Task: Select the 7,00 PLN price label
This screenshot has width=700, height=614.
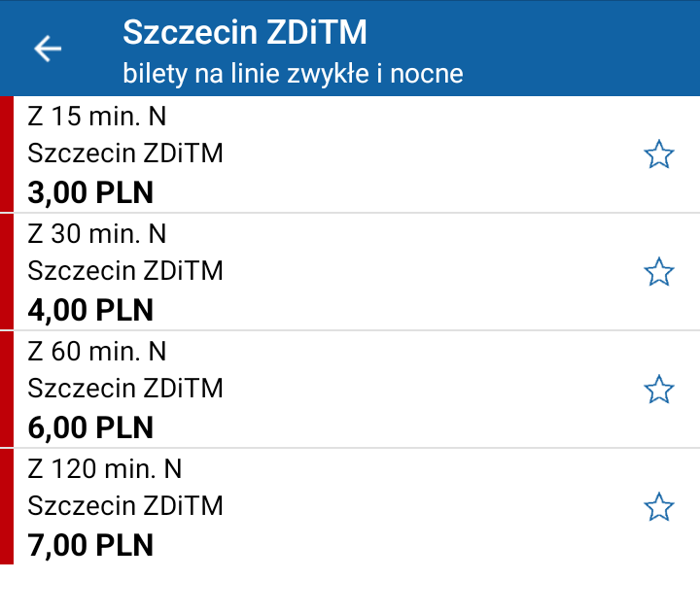Action: click(90, 545)
